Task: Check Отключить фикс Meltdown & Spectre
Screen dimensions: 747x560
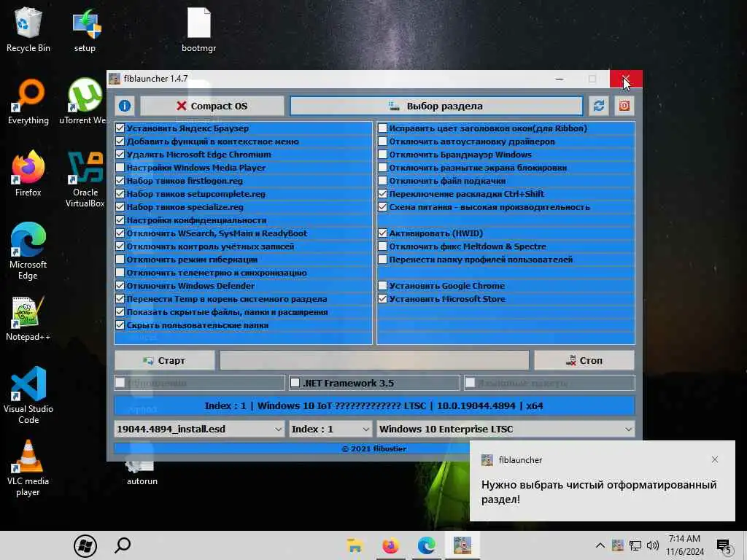Action: [382, 246]
